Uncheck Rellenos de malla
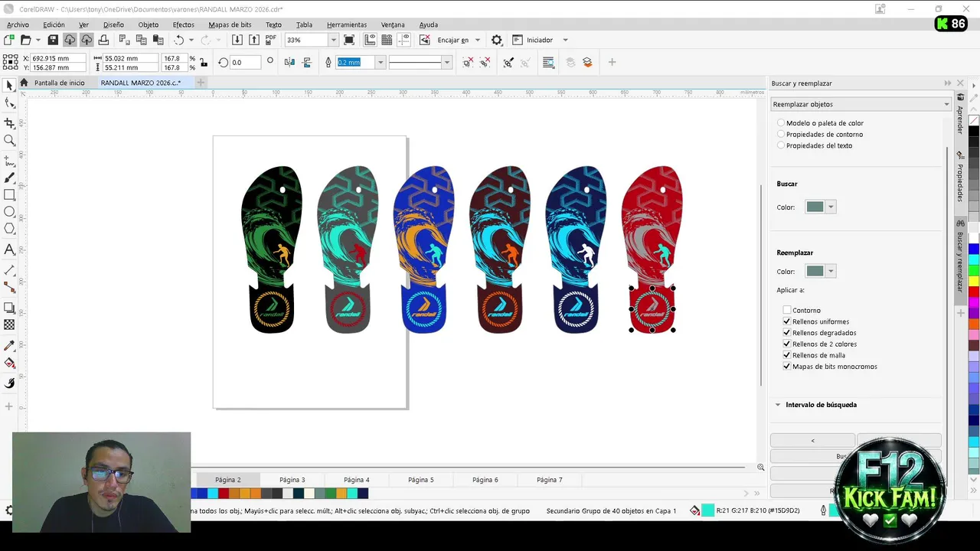980x551 pixels. point(786,355)
